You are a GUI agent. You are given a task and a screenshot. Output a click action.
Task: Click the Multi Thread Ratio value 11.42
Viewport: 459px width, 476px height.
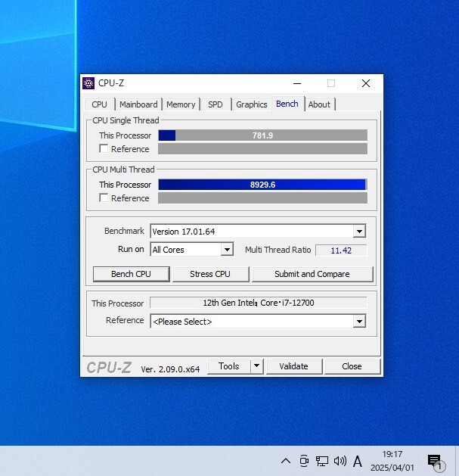click(x=341, y=250)
